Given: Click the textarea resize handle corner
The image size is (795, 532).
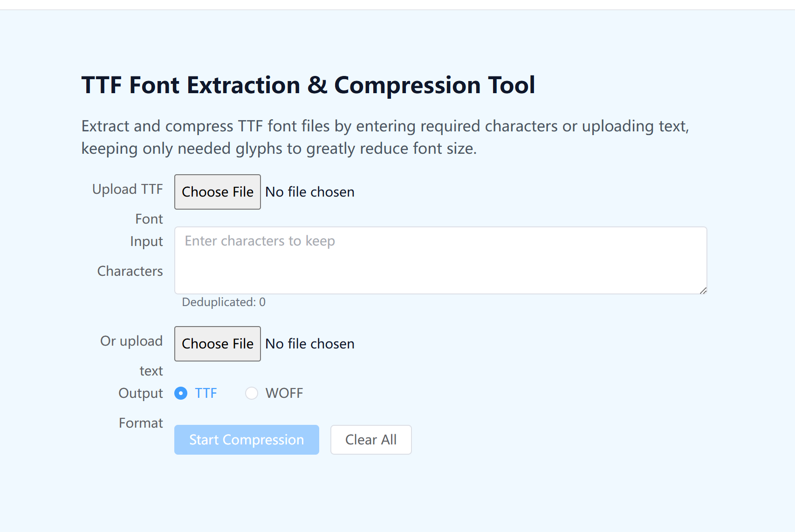Looking at the screenshot, I should [x=703, y=290].
